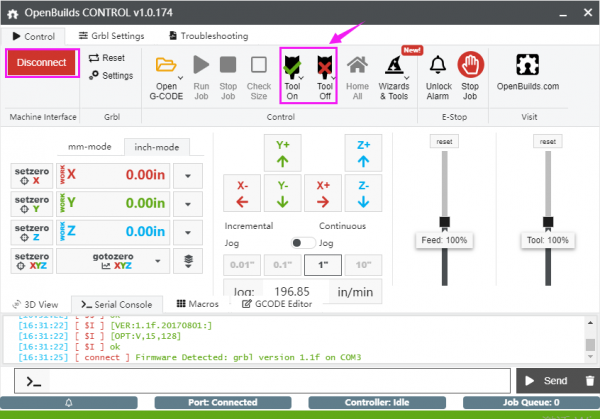The width and height of the screenshot is (600, 419).
Task: Open Grbl Settings under Reset
Action: coord(111,75)
